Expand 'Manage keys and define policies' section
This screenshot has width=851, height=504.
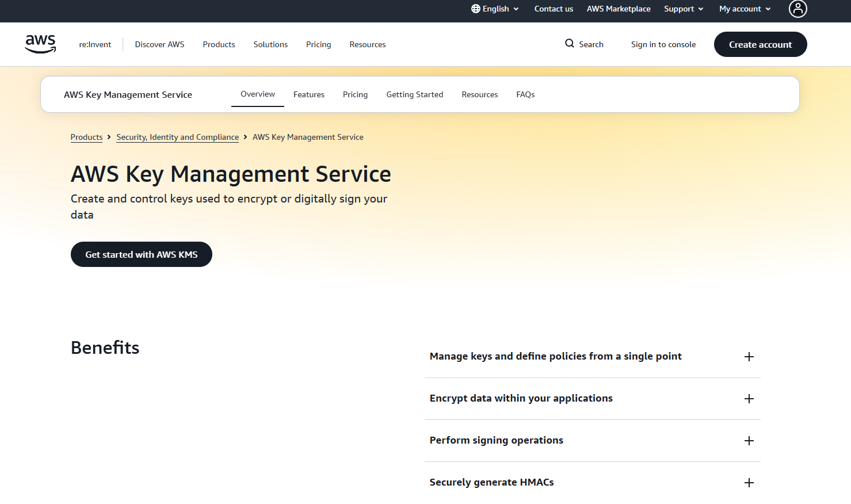pos(593,357)
